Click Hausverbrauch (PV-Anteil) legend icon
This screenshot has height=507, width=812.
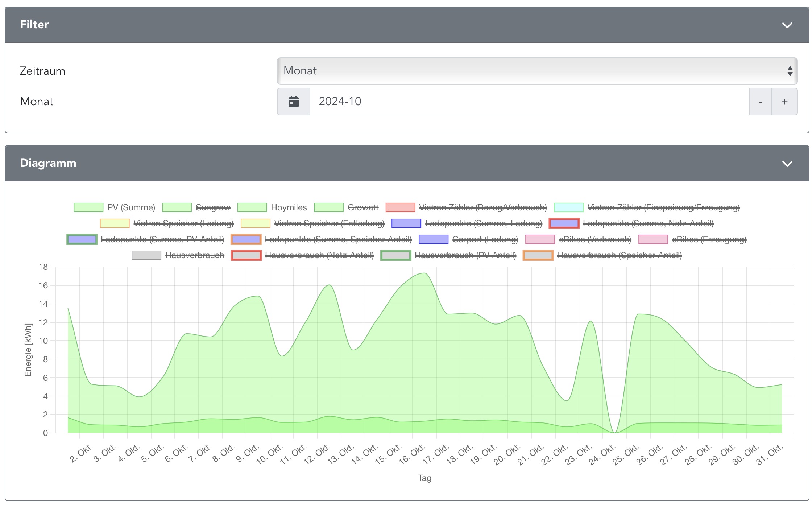click(395, 255)
